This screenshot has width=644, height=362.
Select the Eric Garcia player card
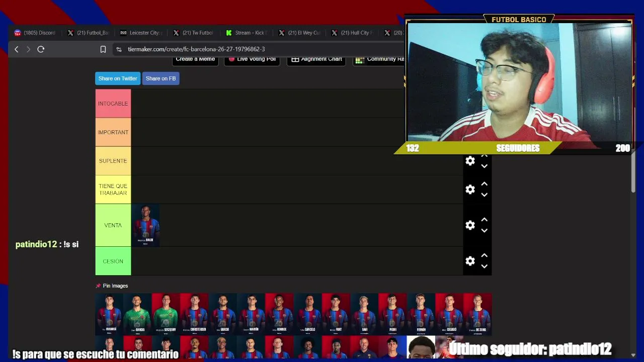click(x=222, y=314)
